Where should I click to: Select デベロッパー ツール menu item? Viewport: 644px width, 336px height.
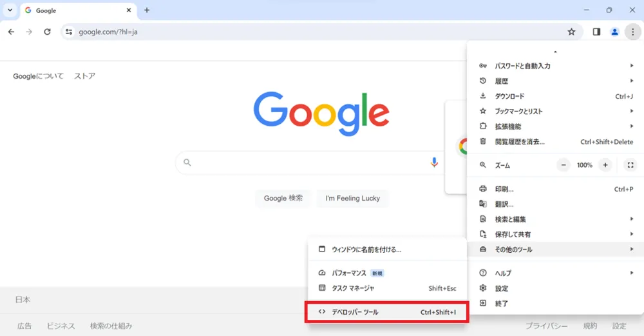click(387, 311)
